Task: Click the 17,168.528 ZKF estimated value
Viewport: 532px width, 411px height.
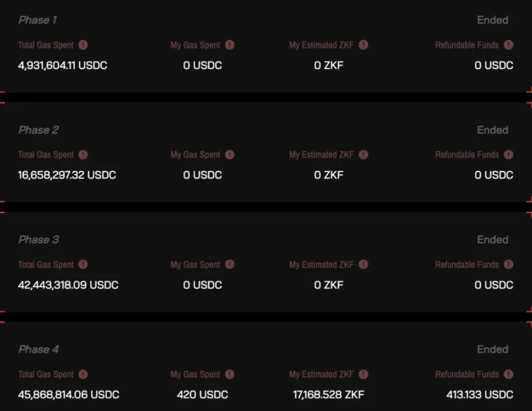Action: [329, 395]
